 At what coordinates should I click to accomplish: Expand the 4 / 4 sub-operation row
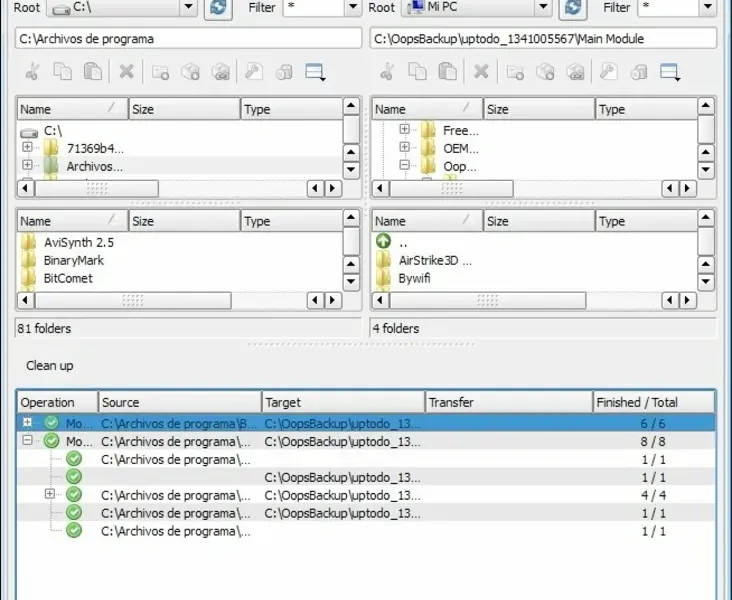pos(50,494)
